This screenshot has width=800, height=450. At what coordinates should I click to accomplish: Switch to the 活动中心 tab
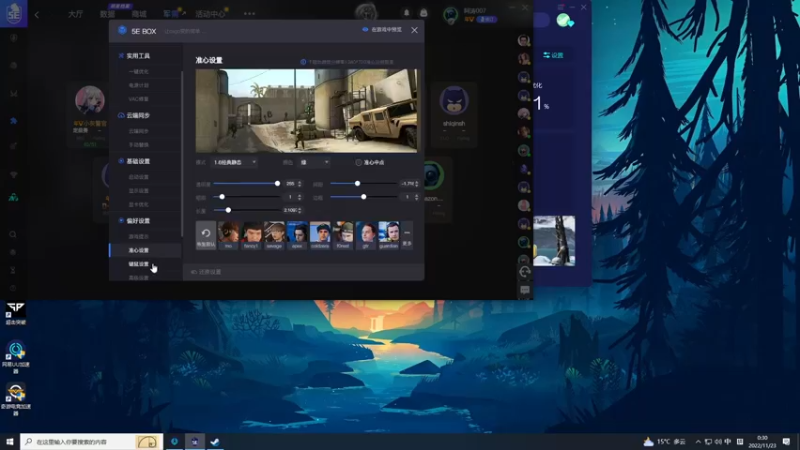click(x=210, y=14)
